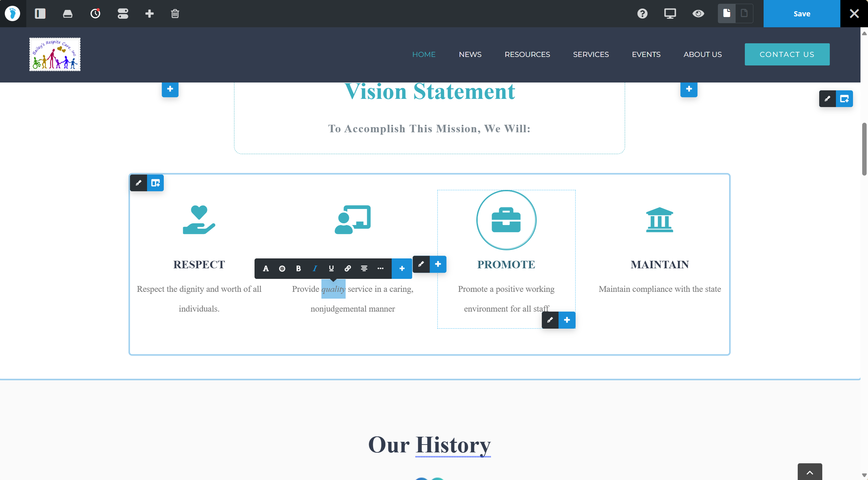Open the SERVICES menu item
This screenshot has height=480, width=868.
click(591, 55)
